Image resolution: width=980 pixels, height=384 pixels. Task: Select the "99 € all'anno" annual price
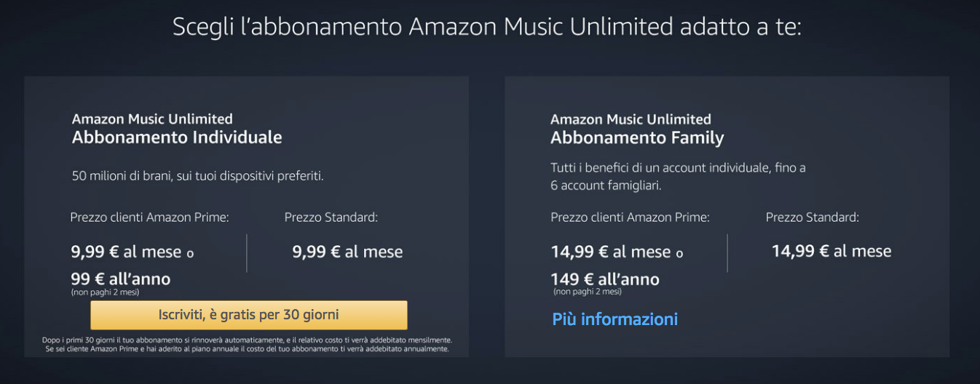pyautogui.click(x=121, y=279)
